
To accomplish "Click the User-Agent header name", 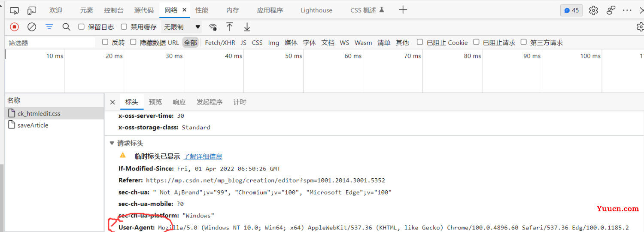I will [x=137, y=227].
